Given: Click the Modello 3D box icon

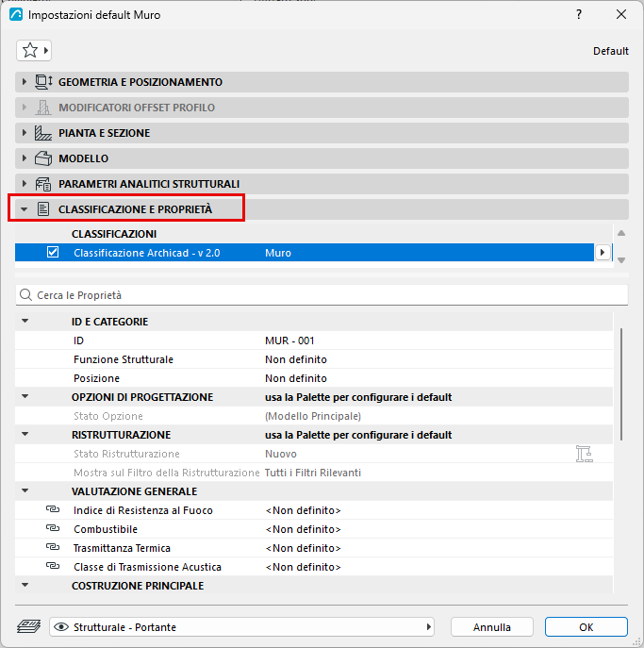Looking at the screenshot, I should pos(43,158).
